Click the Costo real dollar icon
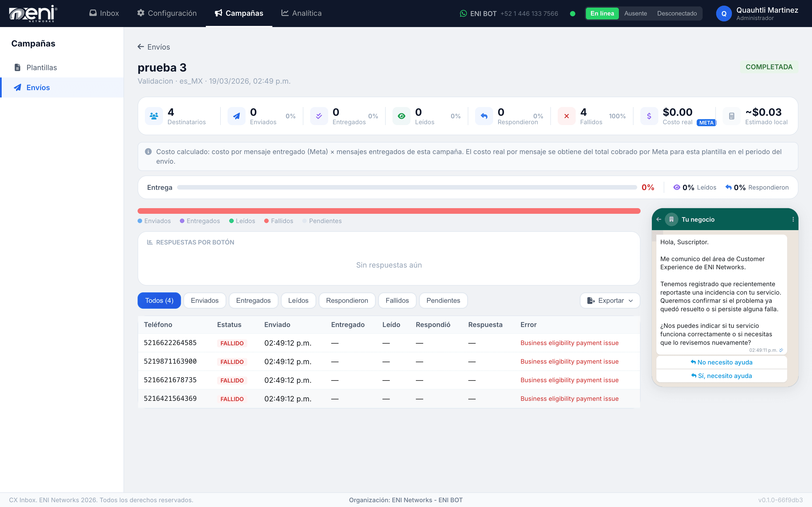Screen dimensions: 812x507 click(649, 116)
